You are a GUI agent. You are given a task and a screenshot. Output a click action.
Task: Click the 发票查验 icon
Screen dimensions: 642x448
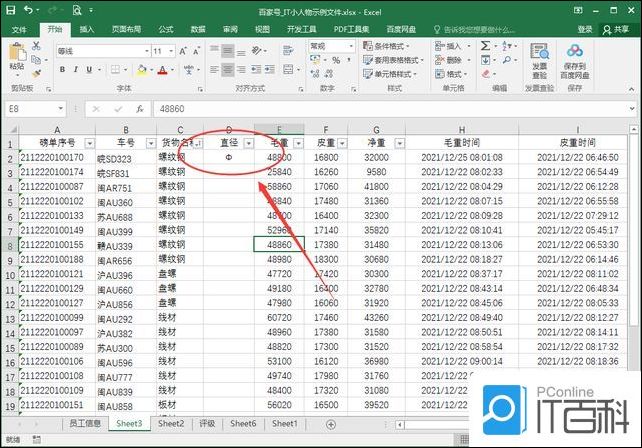point(539,60)
